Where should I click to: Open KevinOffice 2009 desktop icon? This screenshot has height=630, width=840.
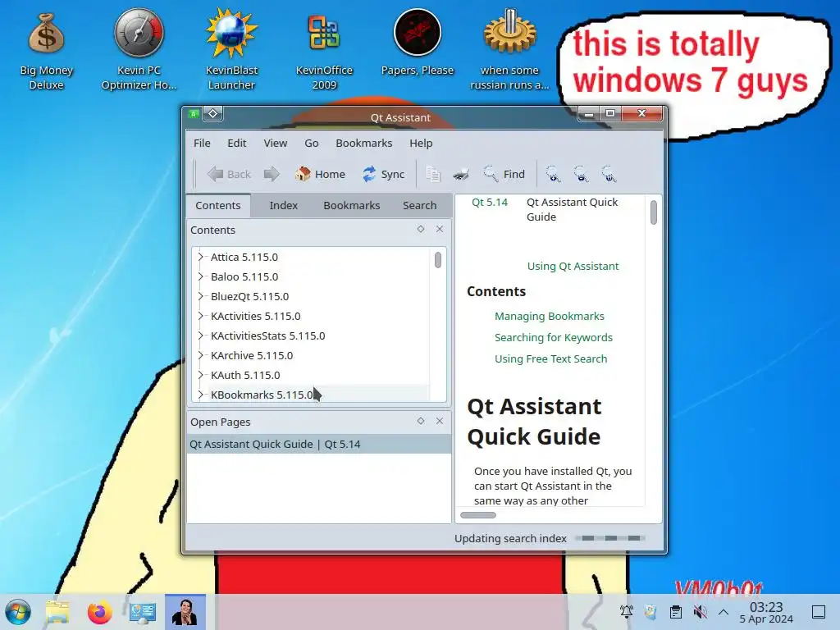324,52
